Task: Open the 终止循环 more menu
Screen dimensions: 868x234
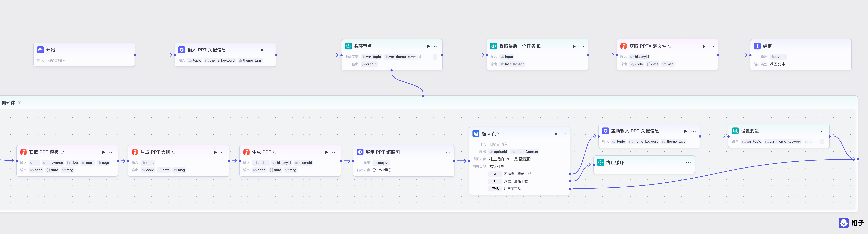Action: coord(688,163)
